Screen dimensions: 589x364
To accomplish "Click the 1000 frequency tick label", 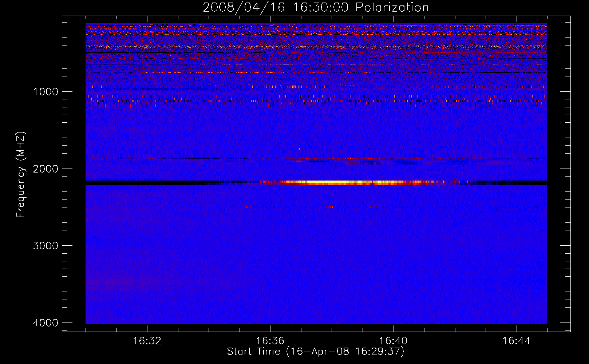I will tap(46, 92).
